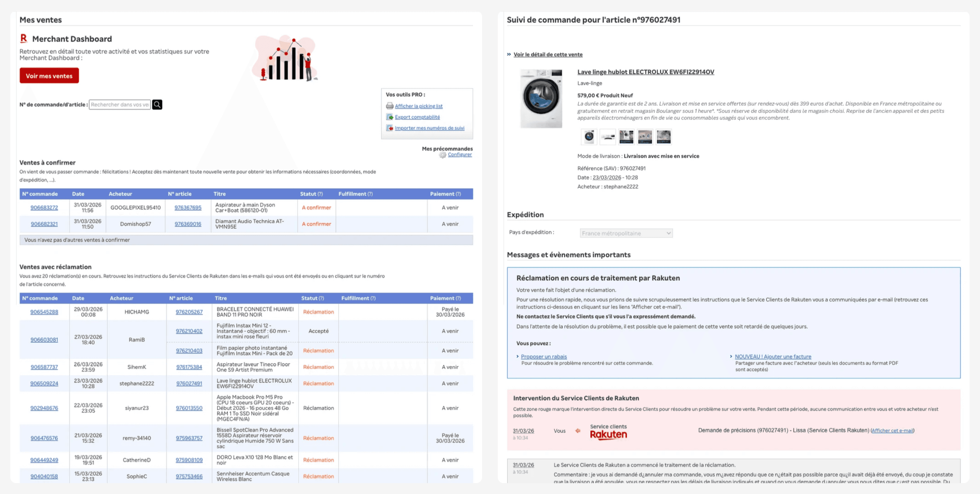
Task: Select the fourth product thumbnail
Action: coord(645,136)
